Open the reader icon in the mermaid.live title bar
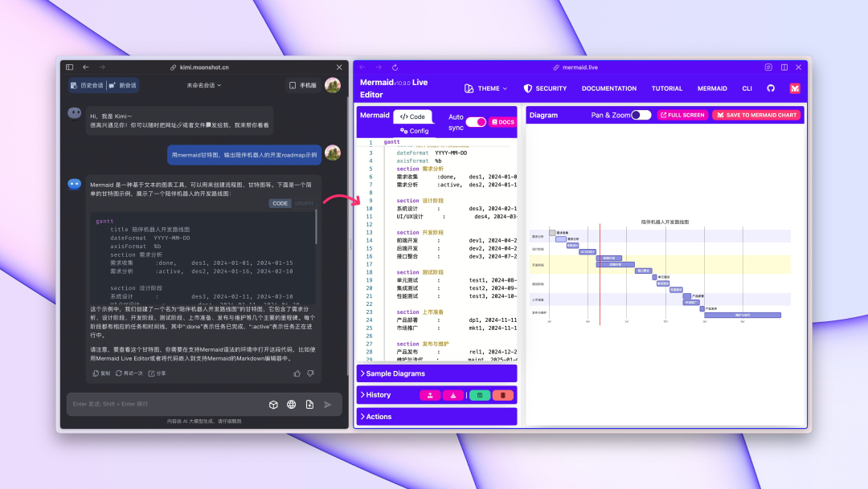The image size is (868, 489). (x=768, y=67)
